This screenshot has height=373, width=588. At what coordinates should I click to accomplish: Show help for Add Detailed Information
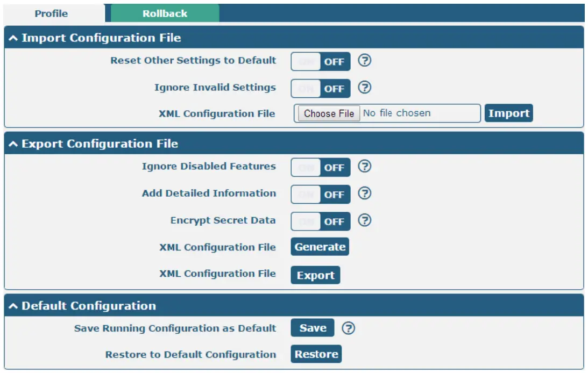(x=365, y=193)
